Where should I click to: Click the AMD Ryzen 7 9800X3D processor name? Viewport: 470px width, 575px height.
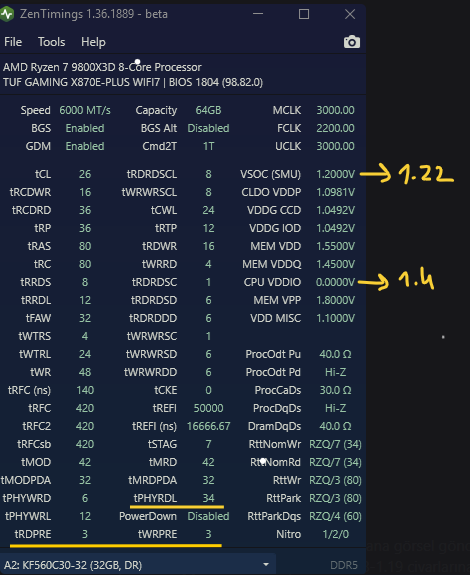[x=102, y=67]
